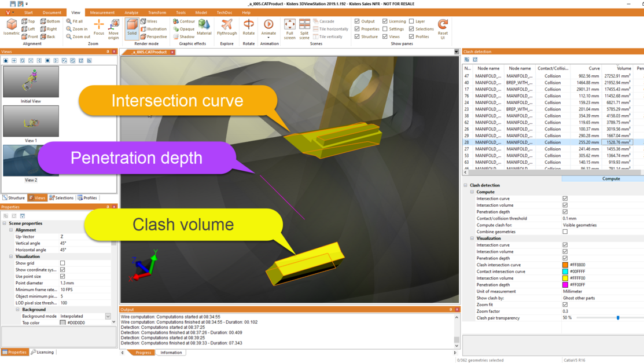This screenshot has width=644, height=363.
Task: Open the Measurement ribbon tab
Action: pyautogui.click(x=102, y=13)
